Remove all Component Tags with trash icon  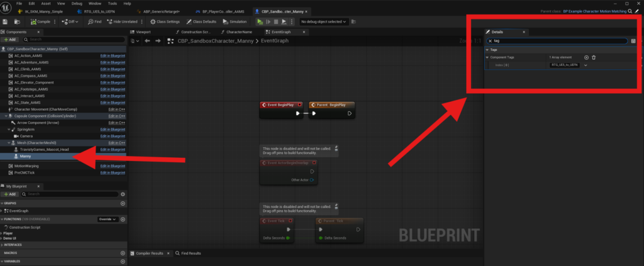594,57
